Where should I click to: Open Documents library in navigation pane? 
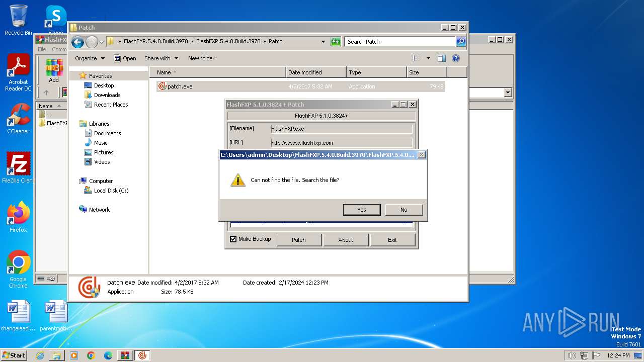point(107,133)
